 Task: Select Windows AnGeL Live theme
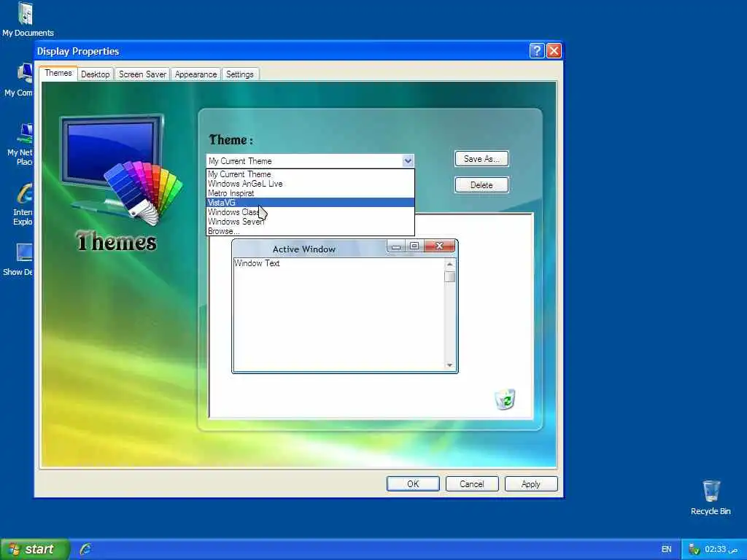click(310, 184)
